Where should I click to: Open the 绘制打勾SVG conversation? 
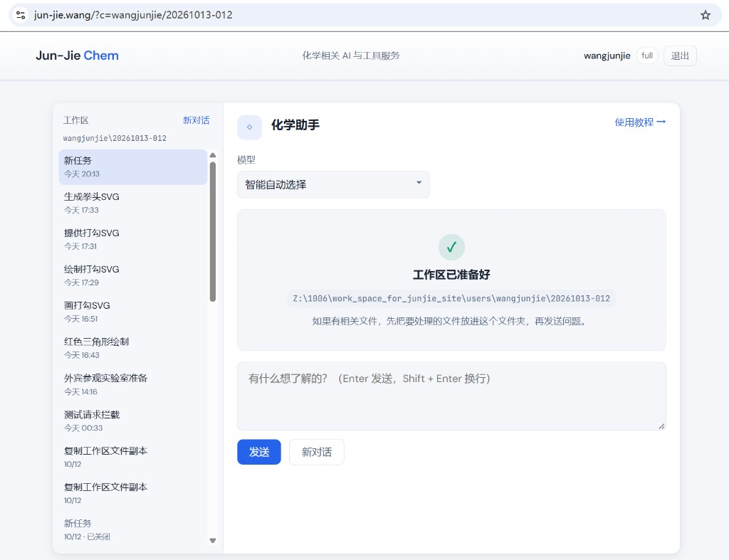coord(133,275)
